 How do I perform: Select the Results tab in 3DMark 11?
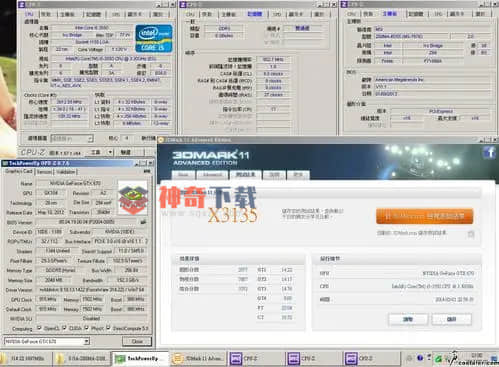245,175
